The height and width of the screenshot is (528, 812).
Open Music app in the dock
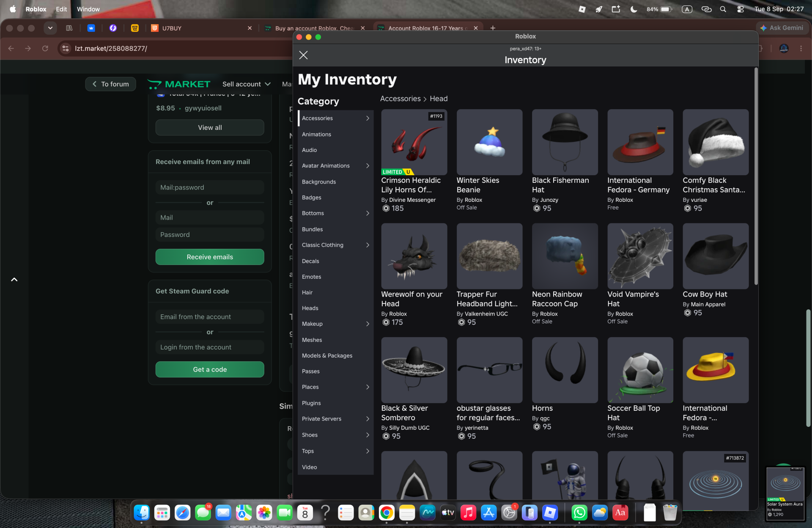468,513
